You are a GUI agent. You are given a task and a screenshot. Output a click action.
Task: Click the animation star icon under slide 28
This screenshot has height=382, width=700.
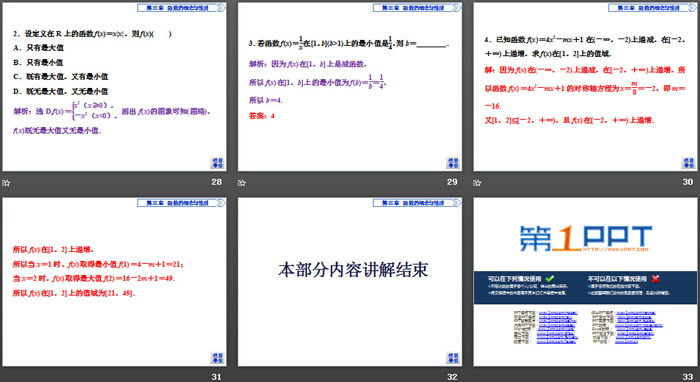point(6,183)
